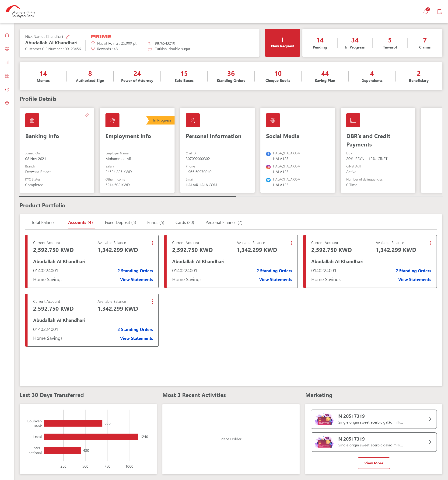Click the grid dashboard sidebar icon
Screen dimensions: 448x480
(7, 76)
